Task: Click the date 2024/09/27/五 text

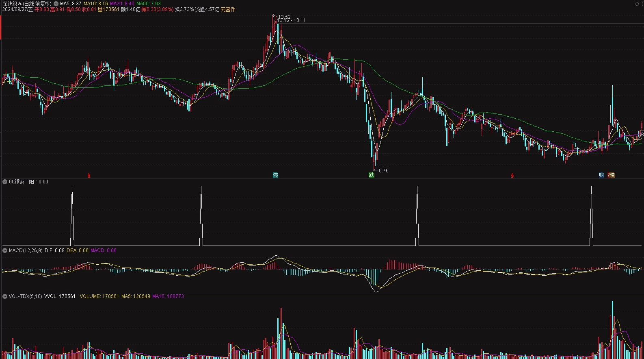Action: [x=17, y=9]
